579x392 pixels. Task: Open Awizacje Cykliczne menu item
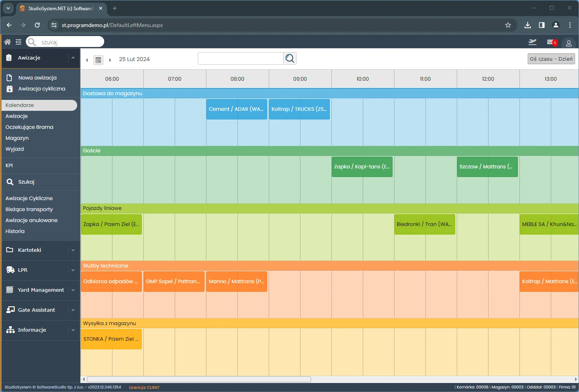(x=29, y=198)
